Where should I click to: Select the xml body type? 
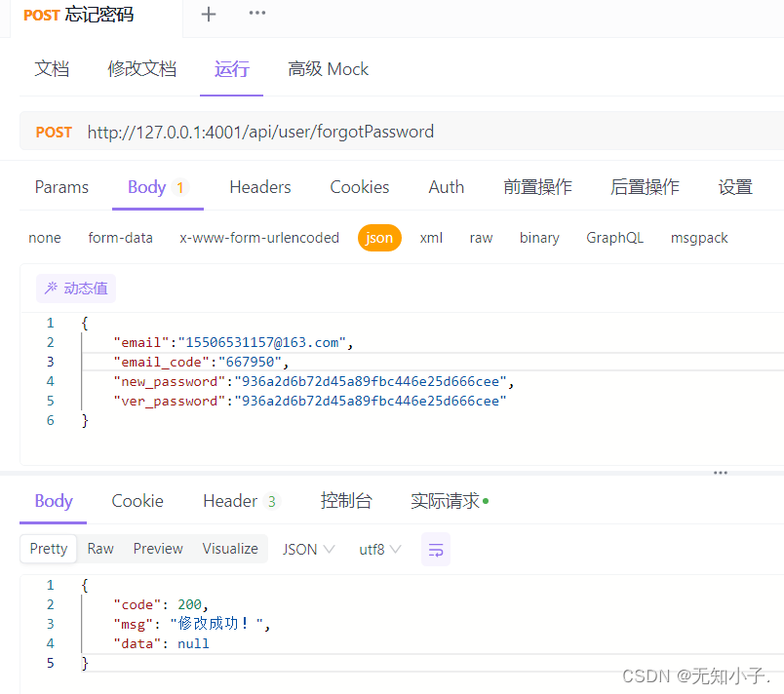(x=431, y=238)
